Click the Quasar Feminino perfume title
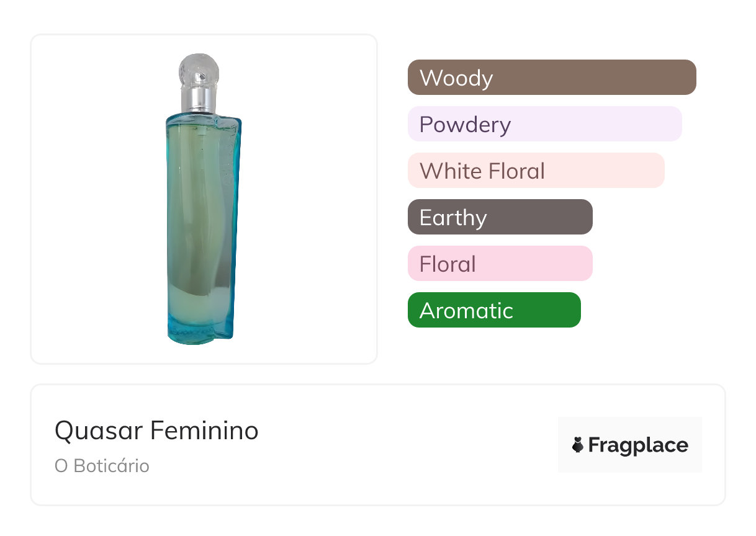The height and width of the screenshot is (536, 756). coord(156,431)
